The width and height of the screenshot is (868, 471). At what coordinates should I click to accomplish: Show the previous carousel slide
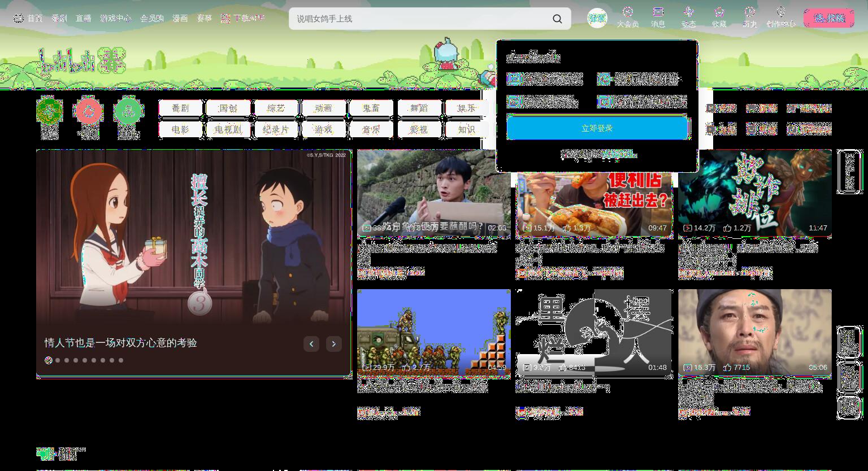coord(311,343)
